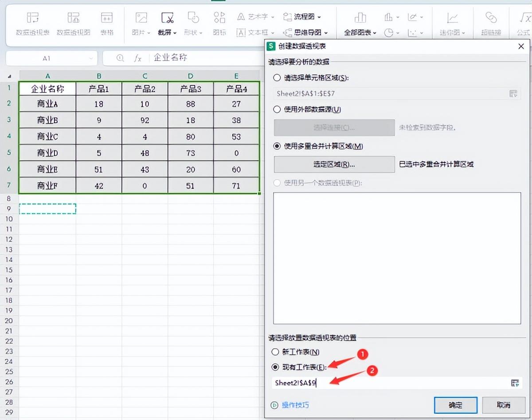Expand the 流程图 dropdown arrow

(319, 17)
